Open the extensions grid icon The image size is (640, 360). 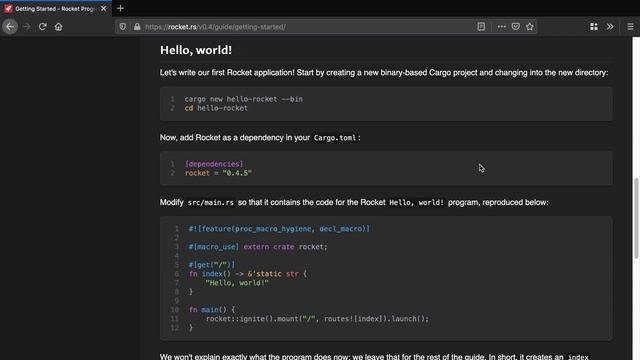(x=594, y=27)
